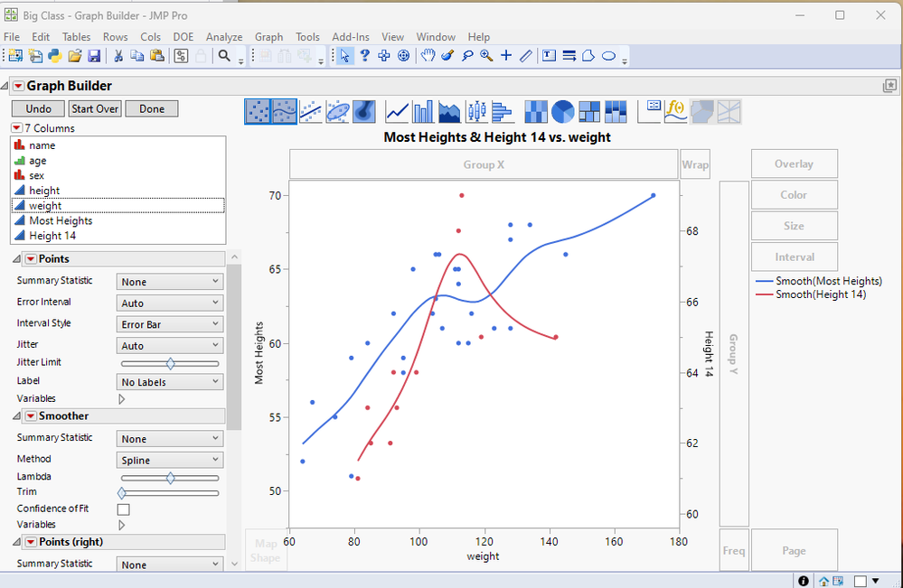Select the Box Plot element
Screen dimensions: 903x588
click(476, 111)
